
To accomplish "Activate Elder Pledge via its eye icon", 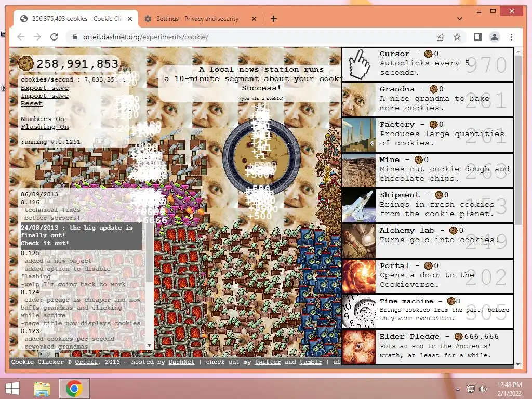I will point(360,347).
